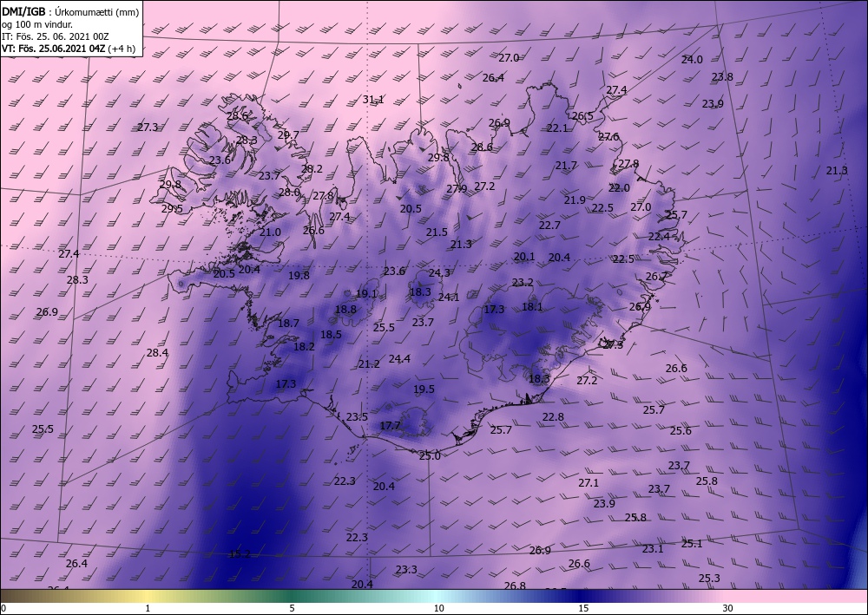
Task: Click the 26.7 value on the map
Action: pyautogui.click(x=656, y=277)
